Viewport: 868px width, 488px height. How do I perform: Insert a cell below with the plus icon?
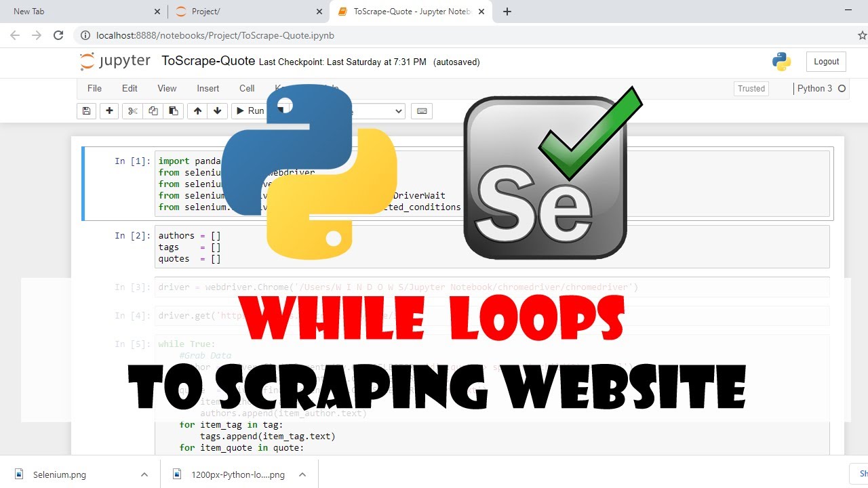pos(108,111)
